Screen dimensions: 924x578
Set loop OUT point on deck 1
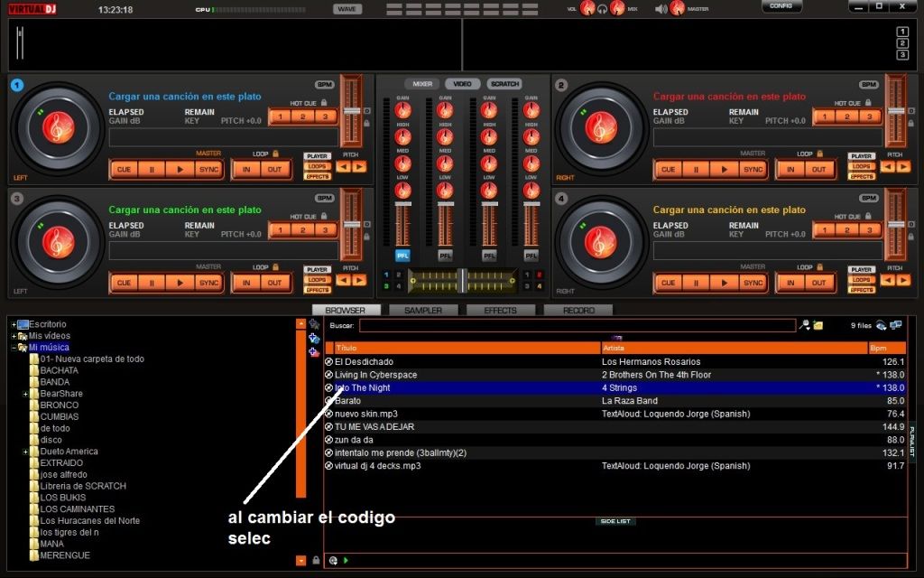(274, 169)
